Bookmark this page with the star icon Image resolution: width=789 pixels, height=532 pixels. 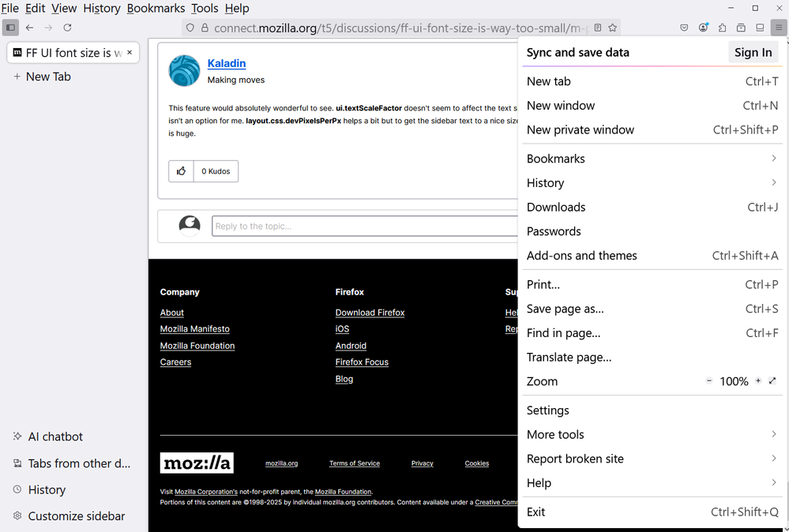(613, 28)
